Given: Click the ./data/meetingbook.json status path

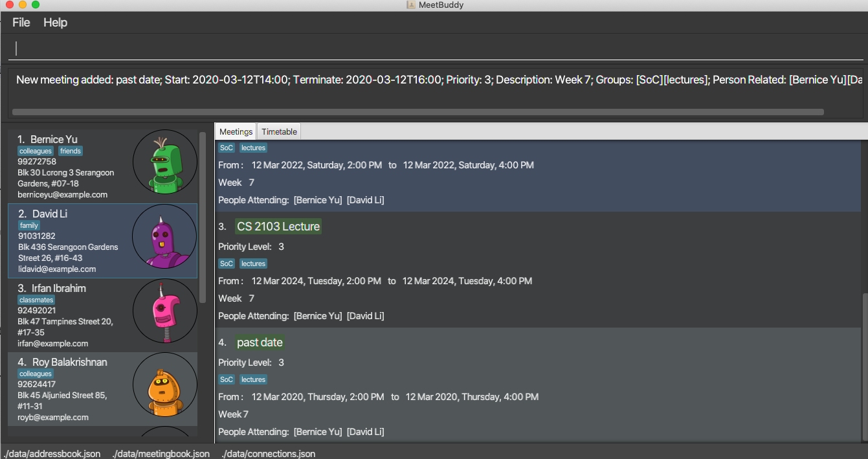Looking at the screenshot, I should [x=161, y=454].
